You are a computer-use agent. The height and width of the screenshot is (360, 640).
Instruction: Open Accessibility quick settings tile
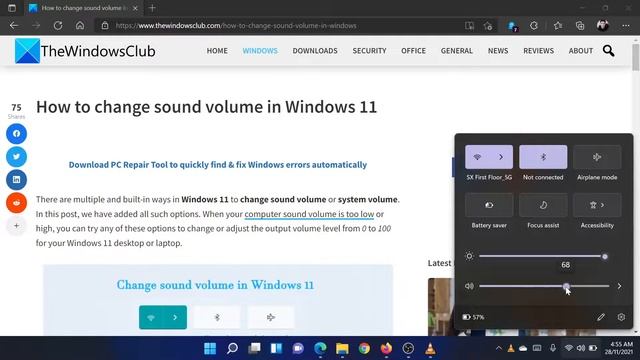[597, 205]
